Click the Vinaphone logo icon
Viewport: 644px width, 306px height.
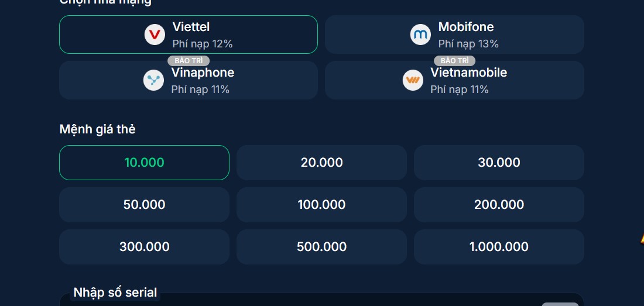[x=153, y=80]
